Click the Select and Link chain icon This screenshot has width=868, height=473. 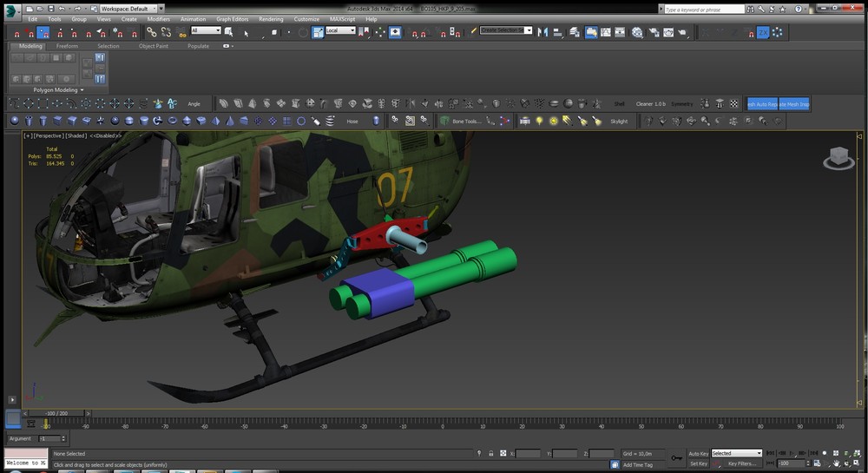pos(151,32)
